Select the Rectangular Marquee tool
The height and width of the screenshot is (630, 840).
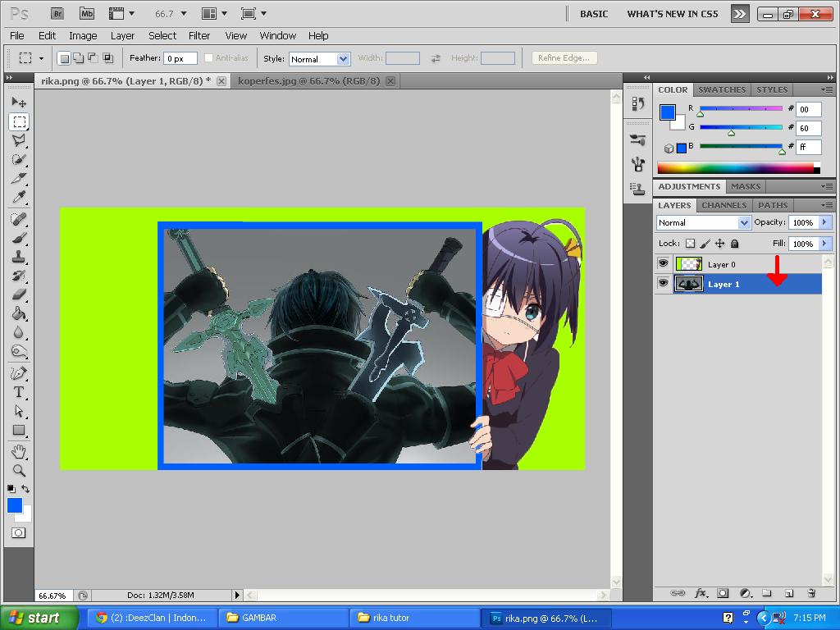point(19,121)
